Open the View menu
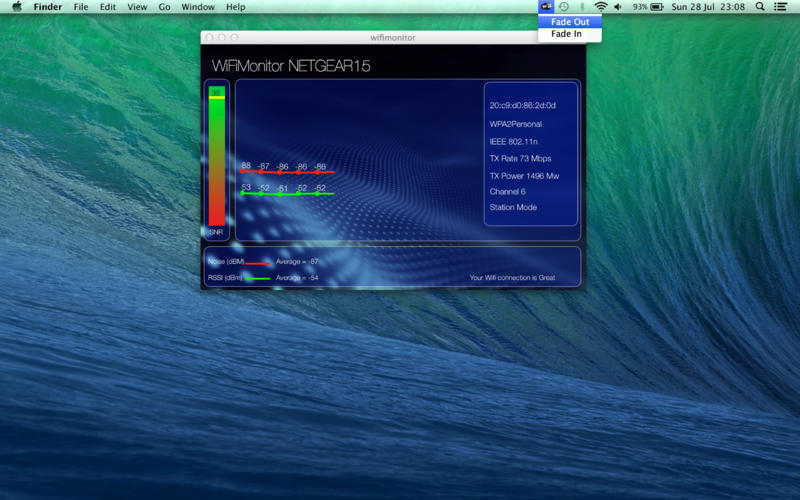This screenshot has width=800, height=500. (137, 7)
